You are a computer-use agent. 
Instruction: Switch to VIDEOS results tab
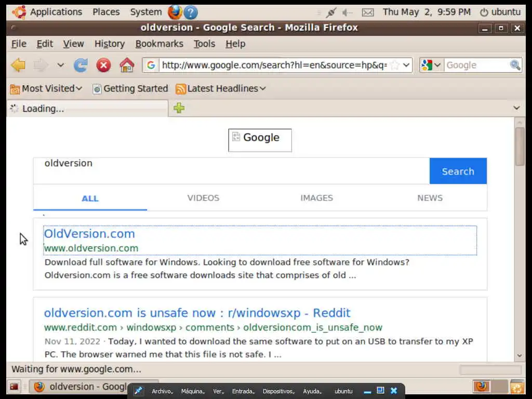point(203,198)
